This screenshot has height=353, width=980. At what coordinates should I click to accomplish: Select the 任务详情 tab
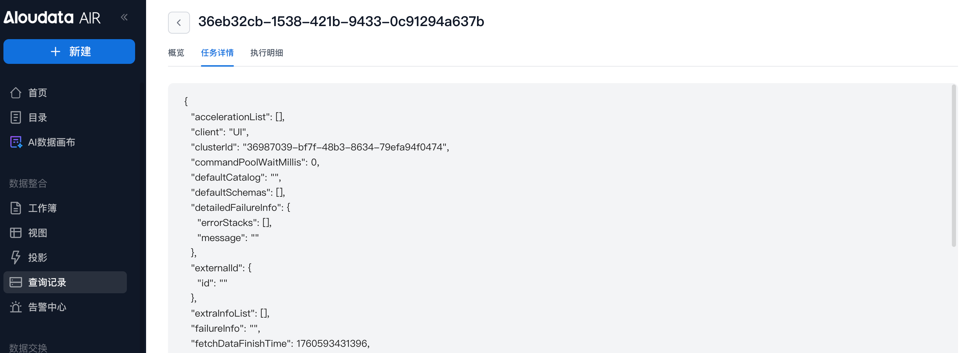[217, 53]
